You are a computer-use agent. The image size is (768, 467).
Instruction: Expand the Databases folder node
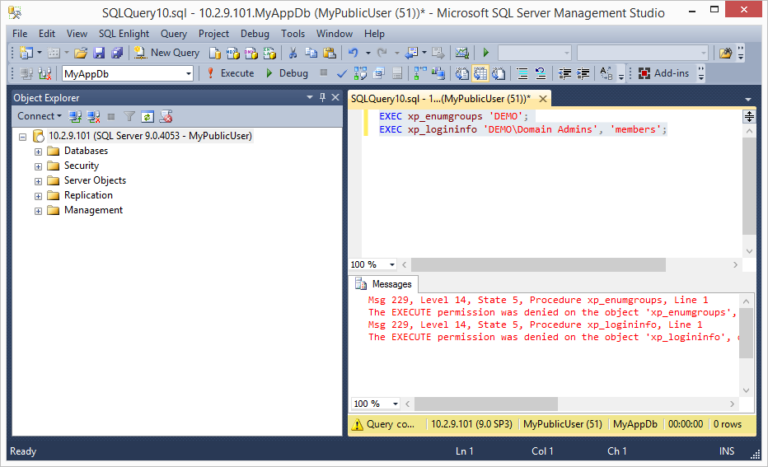(x=39, y=151)
